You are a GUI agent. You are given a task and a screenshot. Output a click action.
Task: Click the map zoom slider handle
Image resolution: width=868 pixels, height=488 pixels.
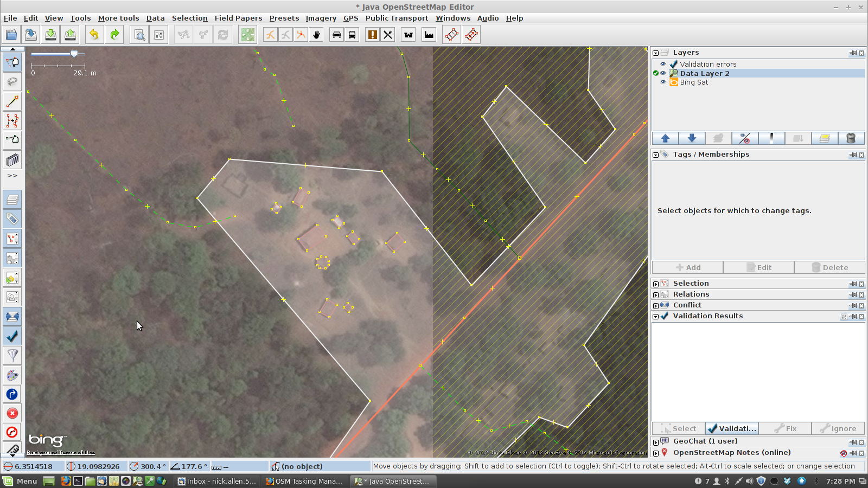tap(74, 54)
